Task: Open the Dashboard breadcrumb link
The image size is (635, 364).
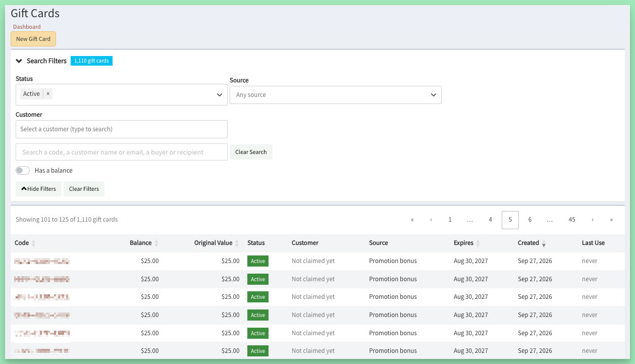Action: tap(27, 27)
